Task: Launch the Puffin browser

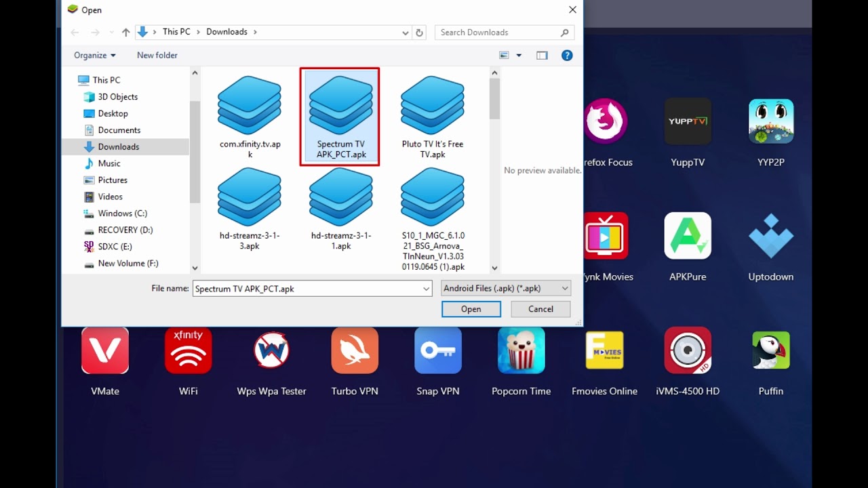Action: pyautogui.click(x=770, y=350)
